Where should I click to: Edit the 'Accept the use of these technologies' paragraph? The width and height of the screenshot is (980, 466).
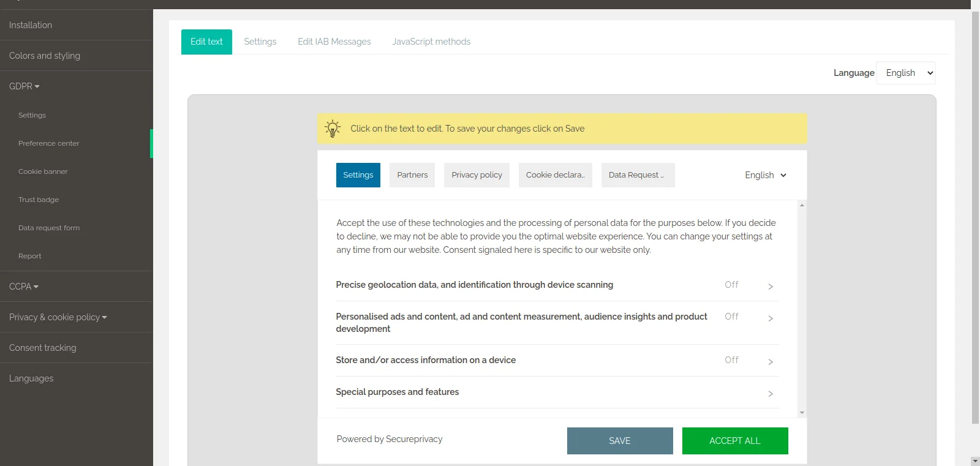pos(556,236)
